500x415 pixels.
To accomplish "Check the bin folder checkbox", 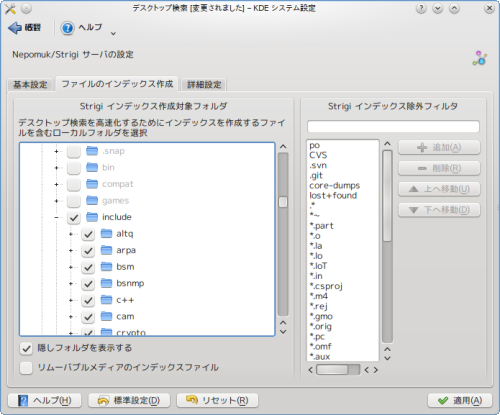I will pos(74,168).
